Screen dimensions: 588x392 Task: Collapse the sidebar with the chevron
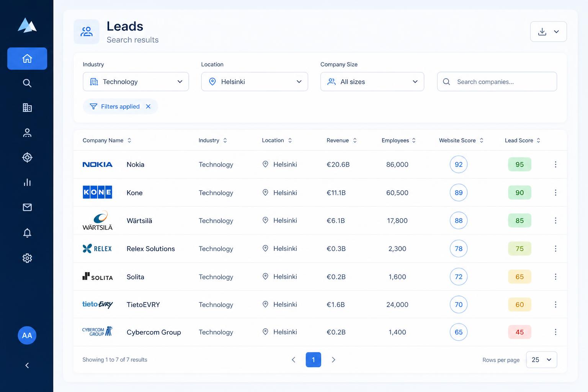tap(27, 366)
